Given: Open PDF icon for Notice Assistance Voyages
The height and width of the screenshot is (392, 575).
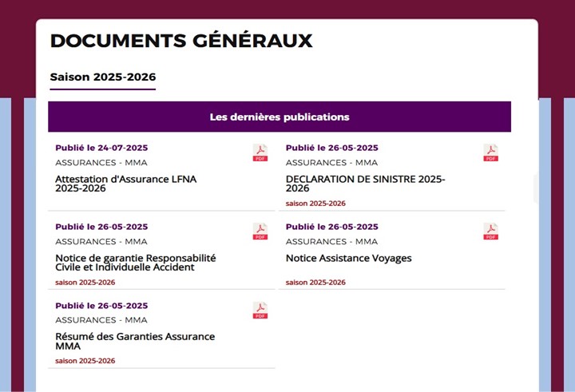Looking at the screenshot, I should click(x=490, y=232).
